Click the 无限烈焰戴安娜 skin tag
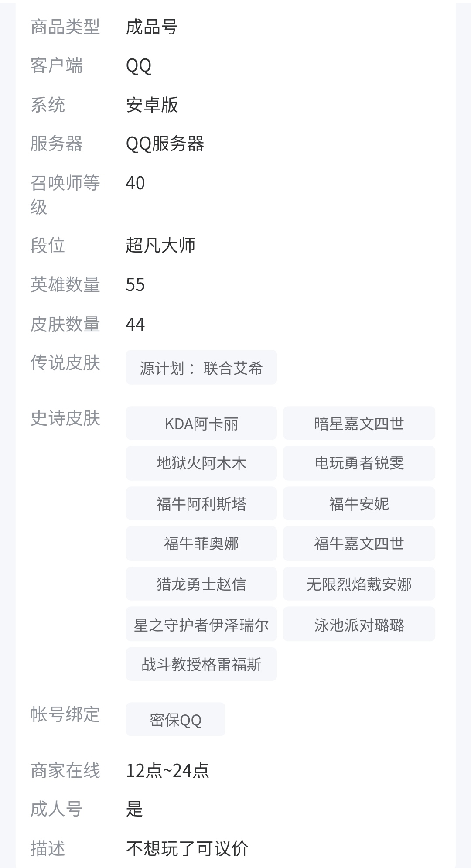Image resolution: width=471 pixels, height=868 pixels. (x=359, y=584)
